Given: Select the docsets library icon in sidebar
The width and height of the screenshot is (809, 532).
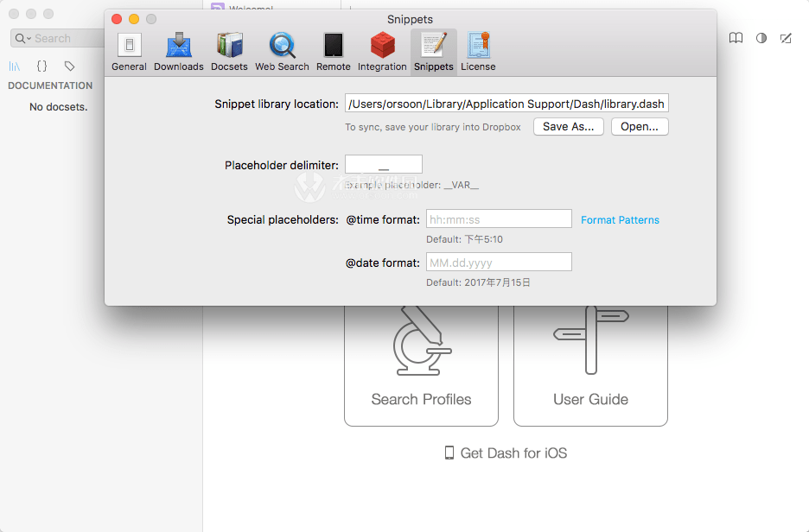Looking at the screenshot, I should 16,66.
